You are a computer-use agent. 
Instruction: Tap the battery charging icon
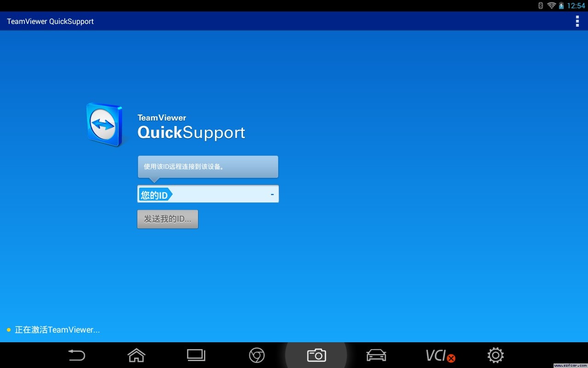pos(561,6)
